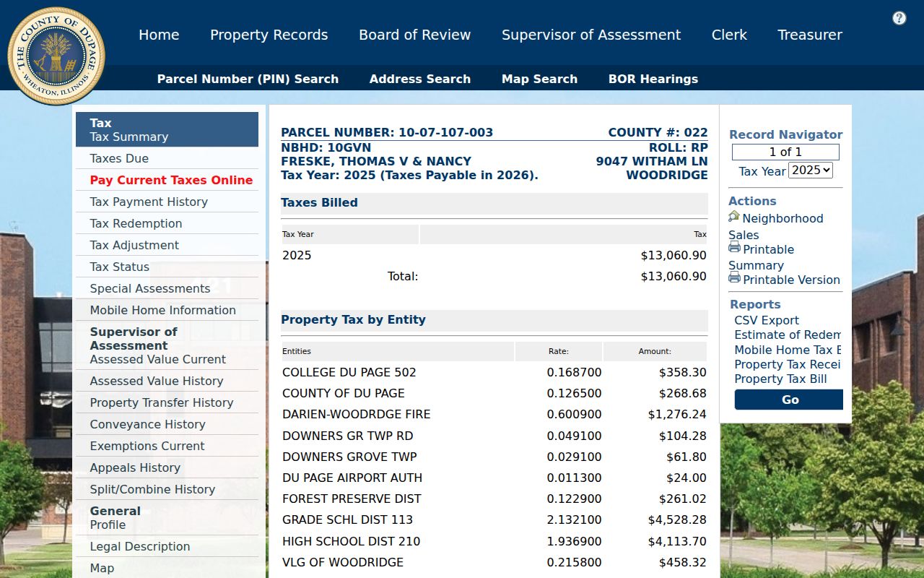Viewport: 924px width, 578px height.
Task: Select the Property Tax Bill report
Action: click(x=780, y=379)
